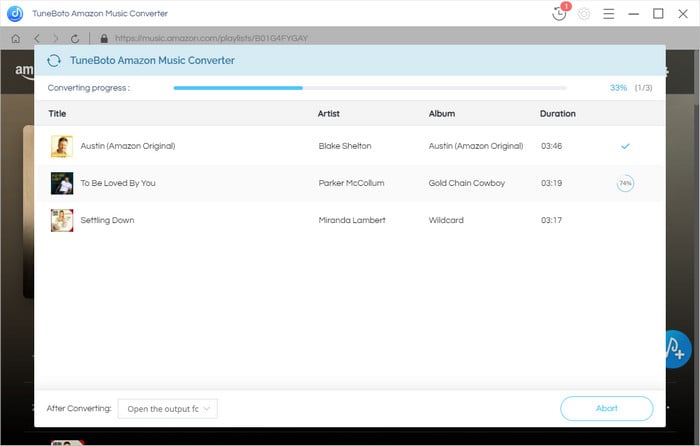700x446 pixels.
Task: Go to the home page icon
Action: 16,38
